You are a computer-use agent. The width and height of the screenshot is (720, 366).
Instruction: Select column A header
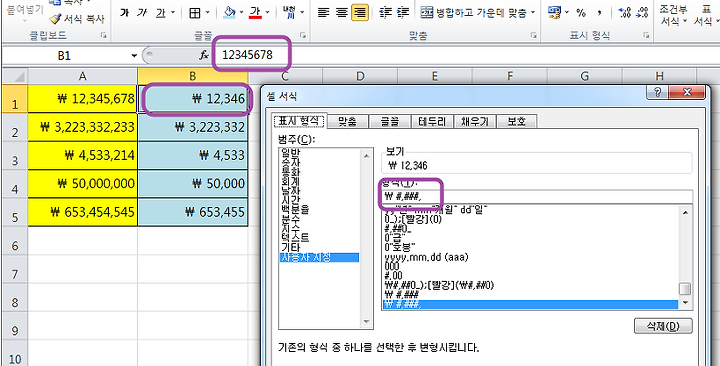click(x=83, y=76)
